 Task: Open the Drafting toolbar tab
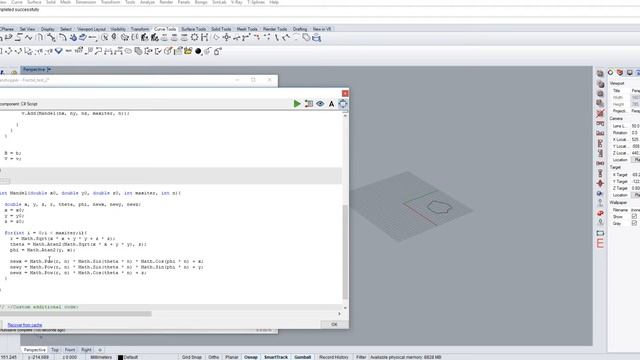(300, 29)
